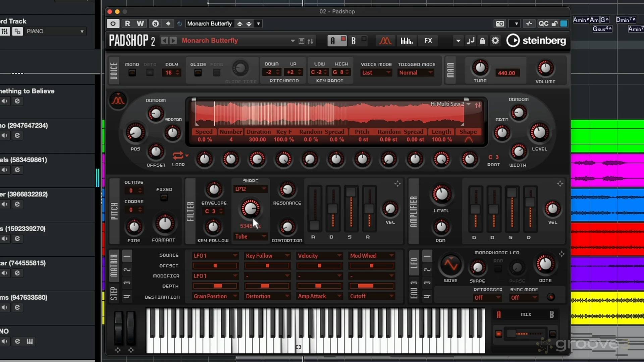
Task: Load the next preset with right arrow
Action: coord(173,41)
